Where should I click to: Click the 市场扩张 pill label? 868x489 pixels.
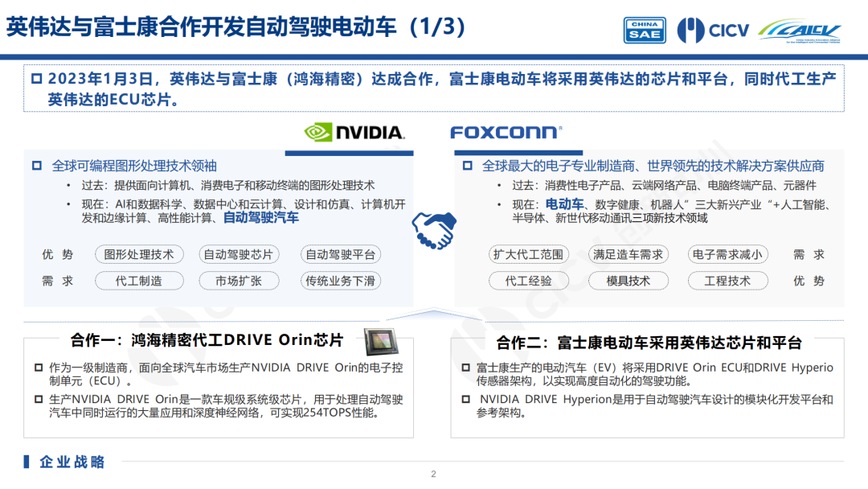[238, 281]
